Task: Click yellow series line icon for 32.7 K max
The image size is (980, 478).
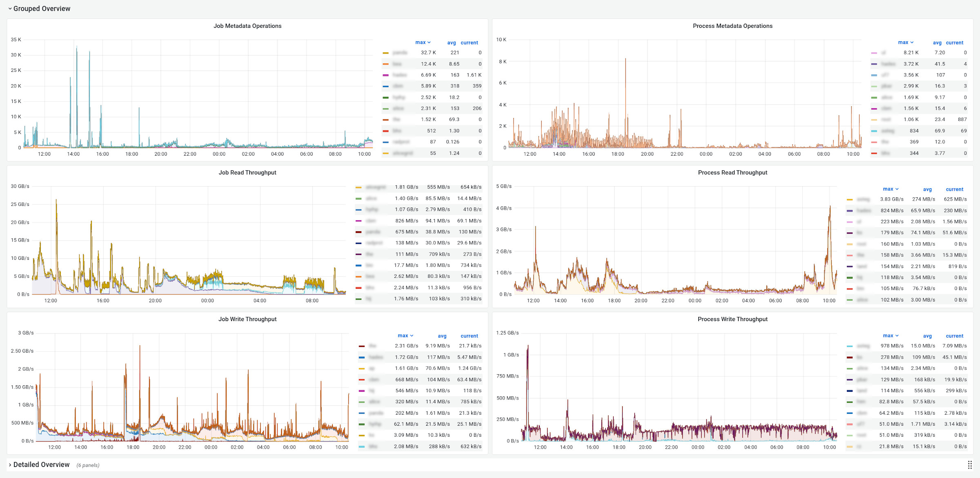Action: 385,53
